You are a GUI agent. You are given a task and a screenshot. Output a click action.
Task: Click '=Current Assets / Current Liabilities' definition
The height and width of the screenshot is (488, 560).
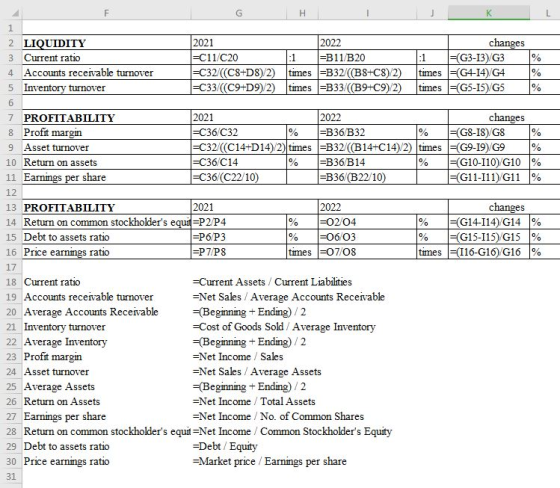272,282
